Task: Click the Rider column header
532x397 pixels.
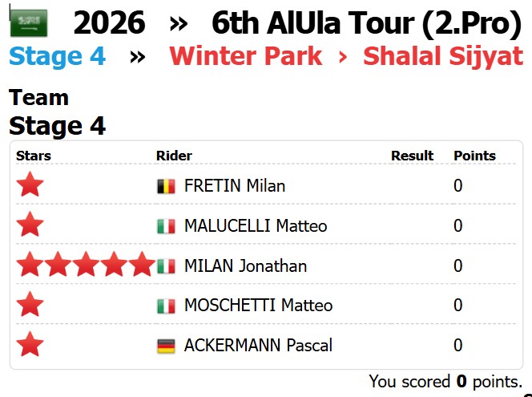Action: (174, 156)
